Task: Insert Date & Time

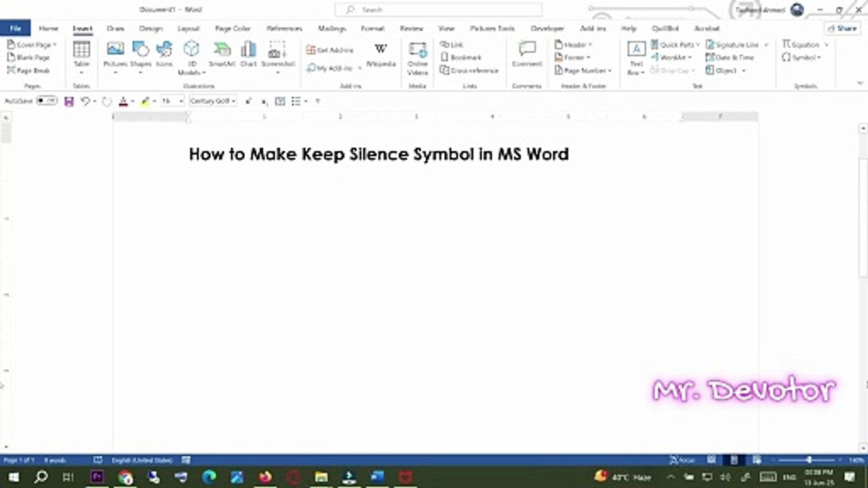Action: pos(730,58)
